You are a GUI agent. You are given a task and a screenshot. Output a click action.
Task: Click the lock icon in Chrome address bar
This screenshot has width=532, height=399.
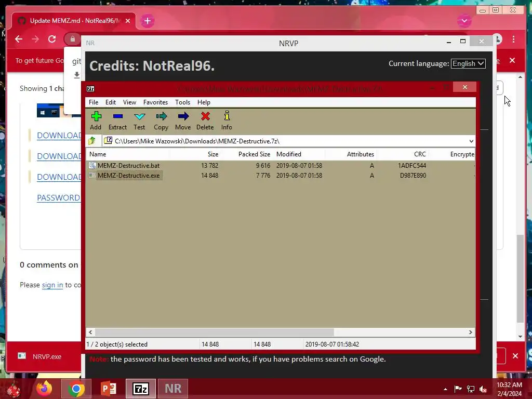[73, 39]
